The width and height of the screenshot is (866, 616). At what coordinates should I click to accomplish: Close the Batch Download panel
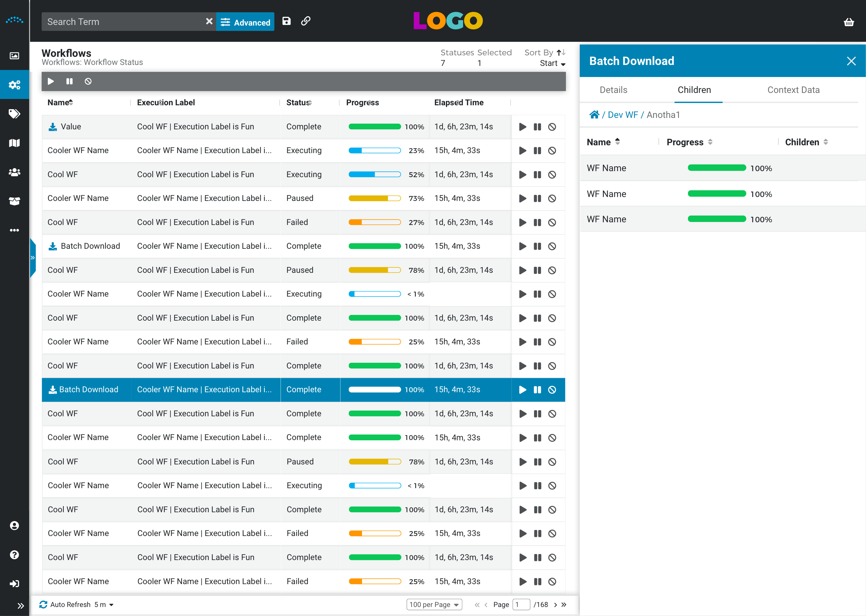tap(851, 61)
